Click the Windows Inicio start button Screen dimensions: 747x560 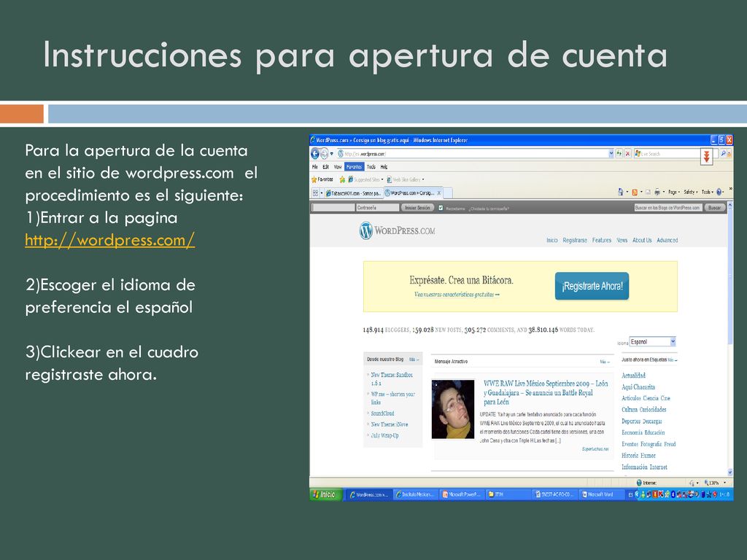click(326, 495)
